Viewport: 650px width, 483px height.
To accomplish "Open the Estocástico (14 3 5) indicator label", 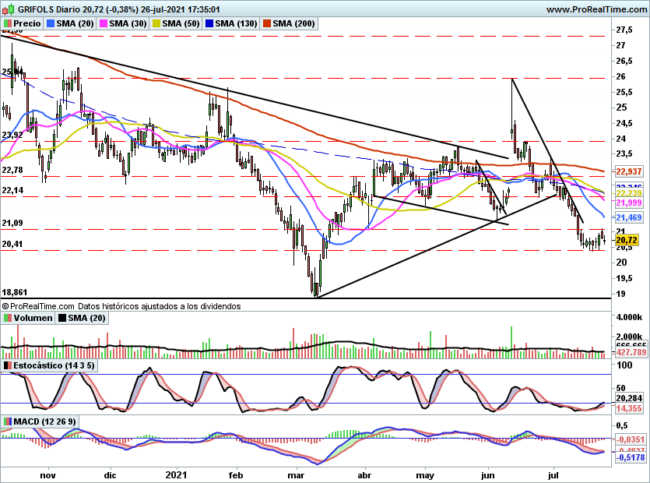I will pyautogui.click(x=54, y=366).
